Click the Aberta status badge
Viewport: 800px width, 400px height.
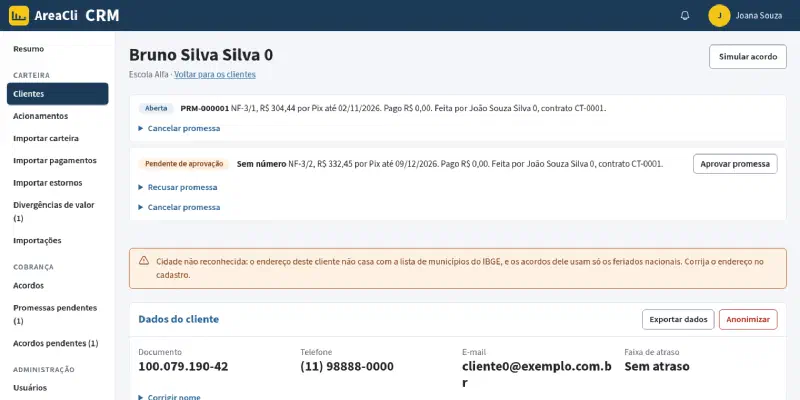click(156, 108)
